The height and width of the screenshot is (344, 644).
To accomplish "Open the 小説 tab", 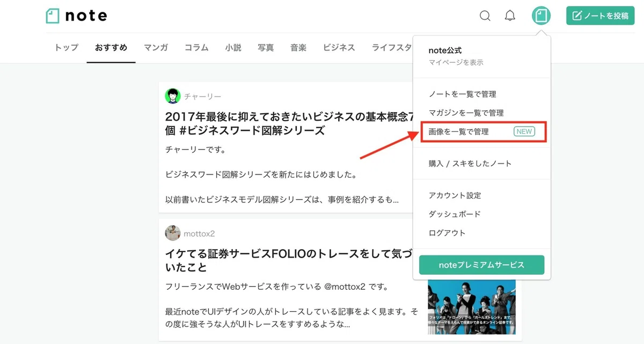I will point(233,47).
